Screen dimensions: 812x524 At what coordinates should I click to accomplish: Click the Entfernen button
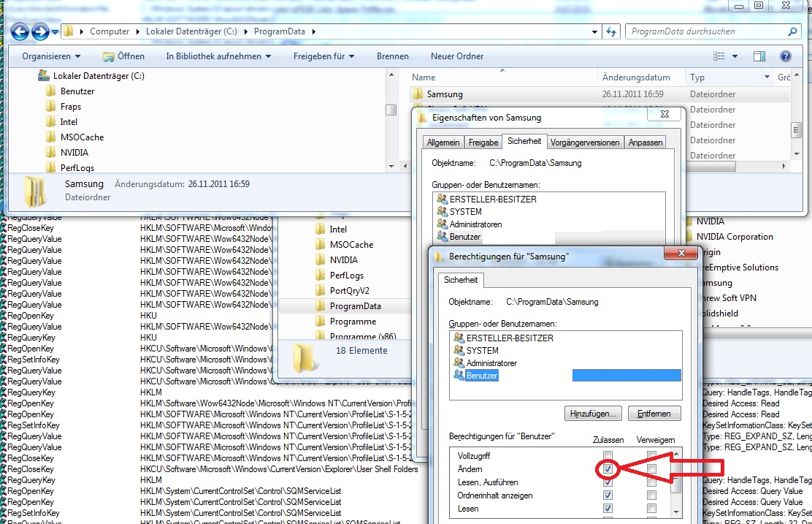pyautogui.click(x=654, y=414)
